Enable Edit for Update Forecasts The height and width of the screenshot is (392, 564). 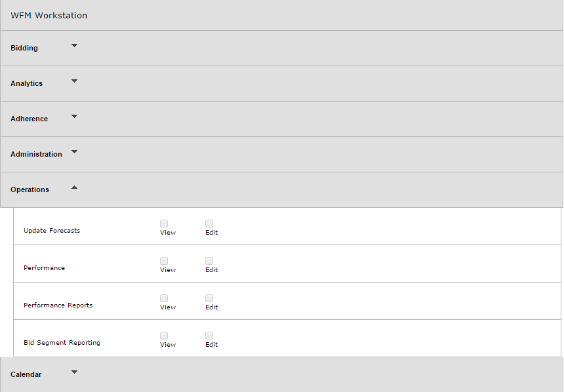pos(209,224)
